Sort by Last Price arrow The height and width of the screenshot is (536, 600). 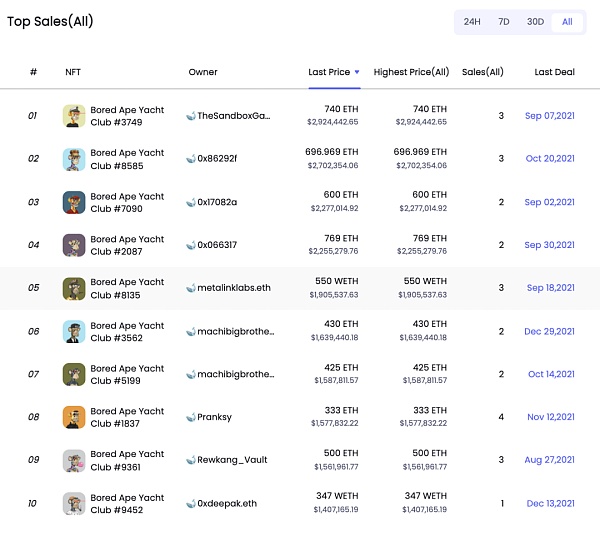[x=357, y=73]
